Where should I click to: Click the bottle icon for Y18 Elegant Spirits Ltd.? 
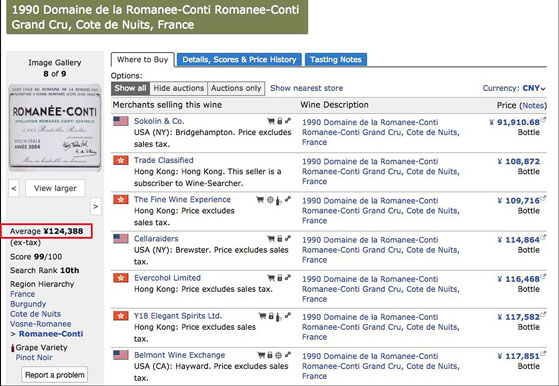279,316
